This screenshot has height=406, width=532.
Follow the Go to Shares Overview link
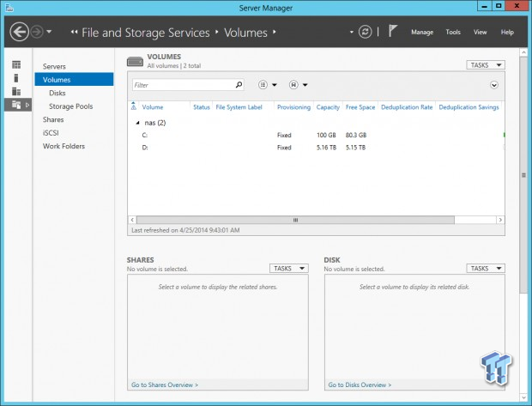click(165, 385)
